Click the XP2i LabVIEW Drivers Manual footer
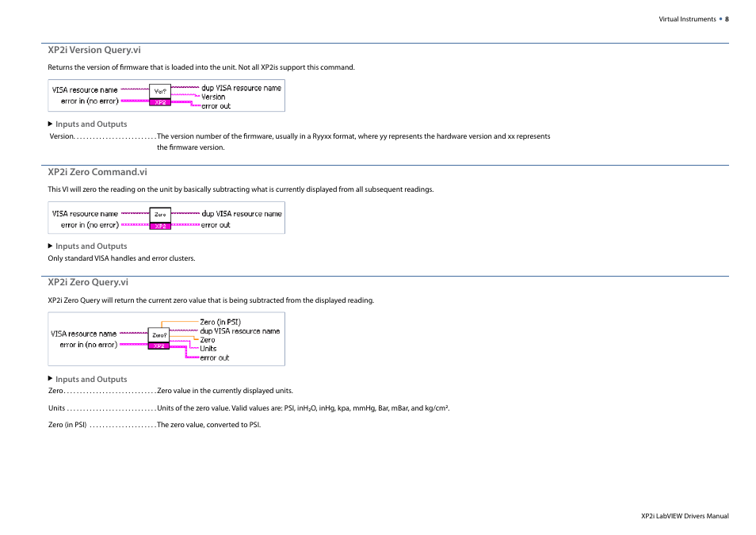This screenshot has width=756, height=535. coord(685,516)
